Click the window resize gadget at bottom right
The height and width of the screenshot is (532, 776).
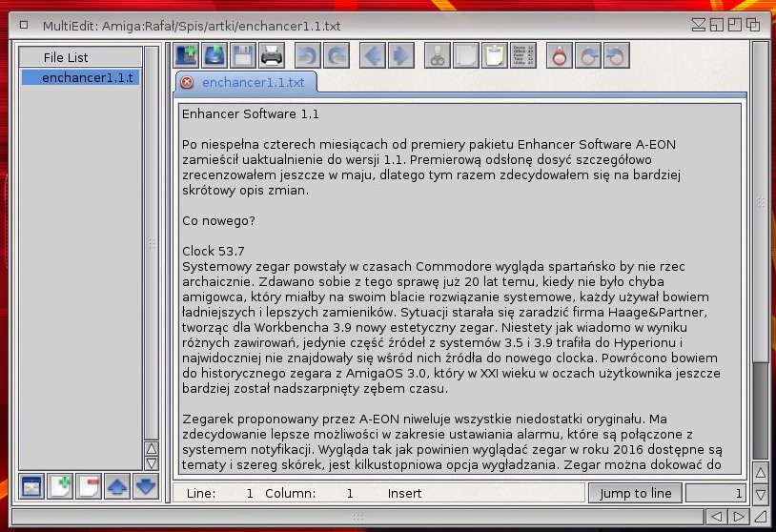click(x=760, y=517)
